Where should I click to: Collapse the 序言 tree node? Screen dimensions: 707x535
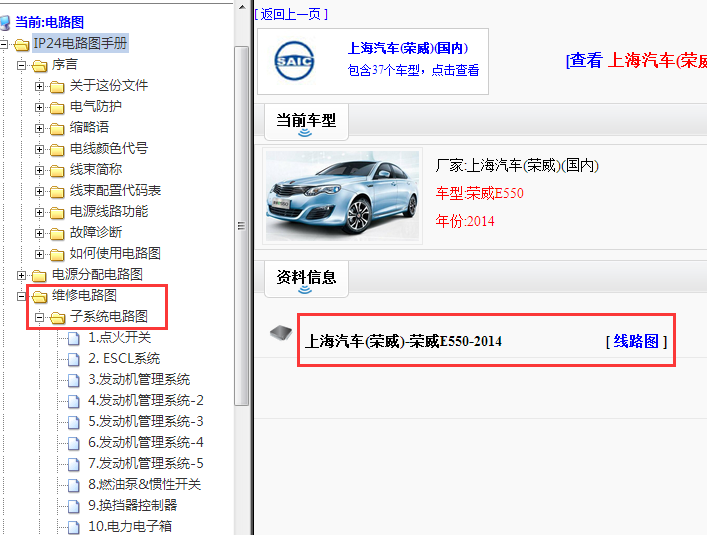(21, 65)
